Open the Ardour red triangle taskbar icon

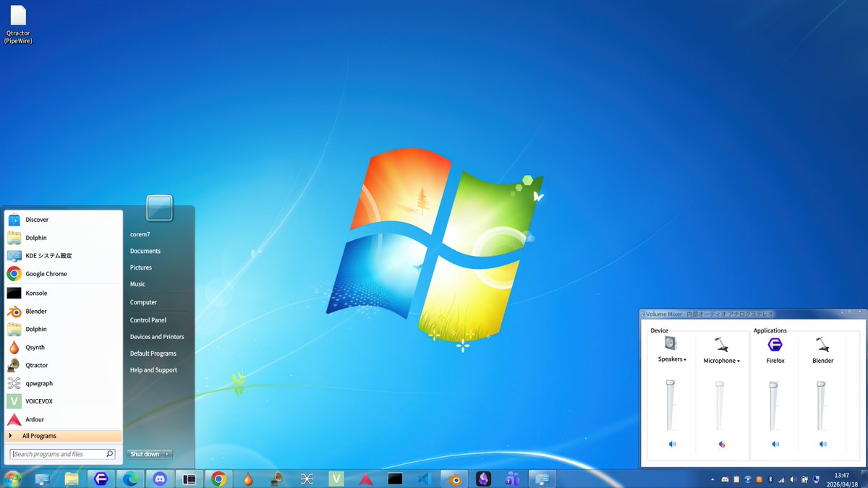[366, 479]
